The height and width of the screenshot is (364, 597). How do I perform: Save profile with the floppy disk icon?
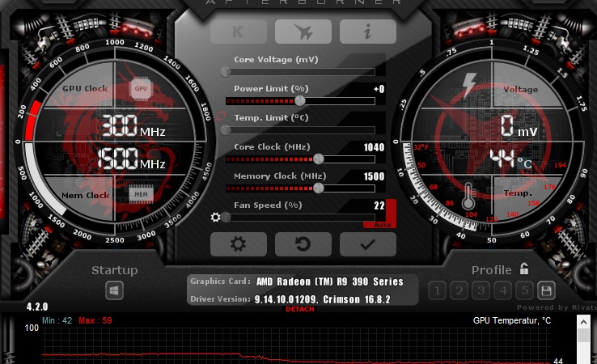click(546, 291)
